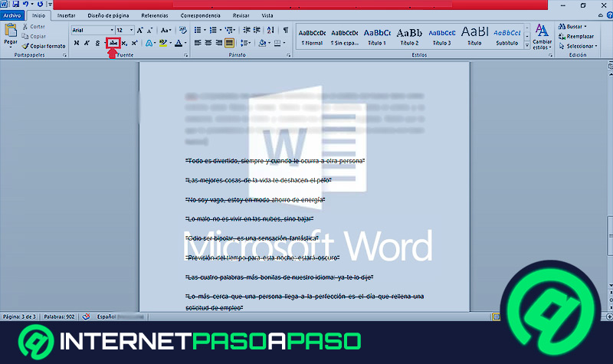
Task: Switch to Revisar tab
Action: click(241, 15)
